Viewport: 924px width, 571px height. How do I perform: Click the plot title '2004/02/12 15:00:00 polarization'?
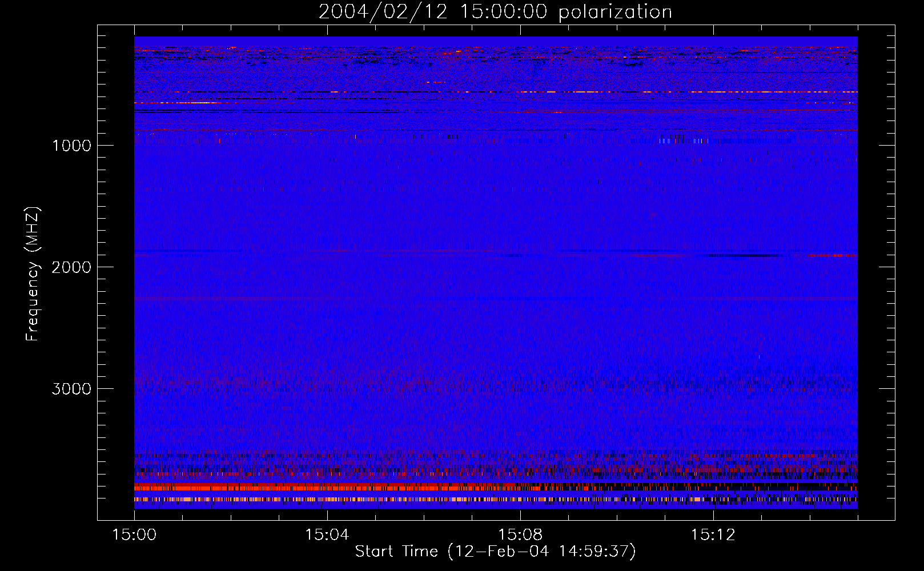tap(495, 12)
